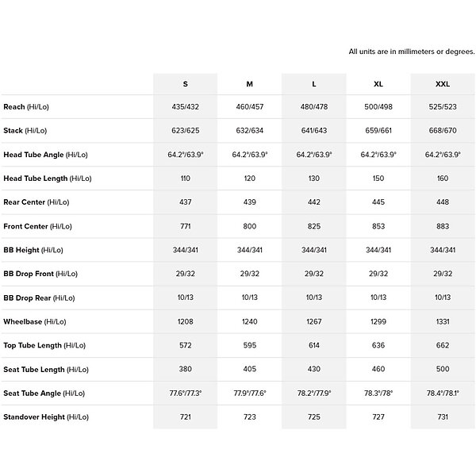Click the units note about millimeters or degrees
476x476 pixels.
pyautogui.click(x=411, y=52)
